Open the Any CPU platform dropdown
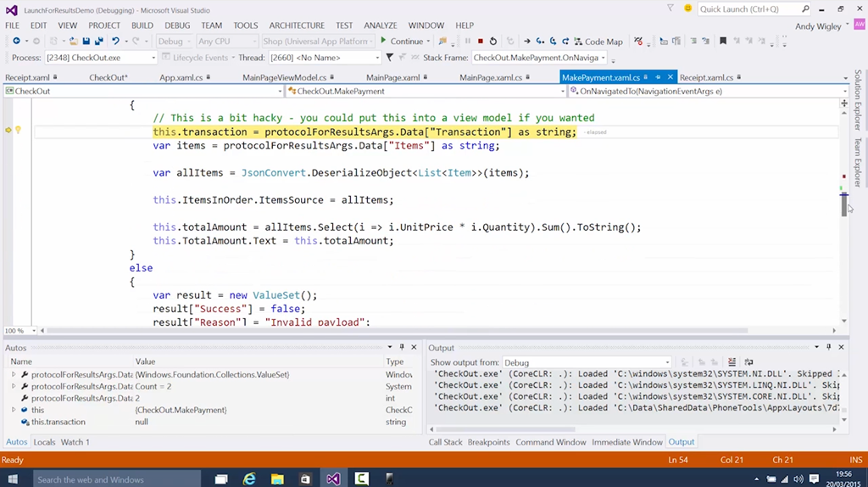The height and width of the screenshot is (487, 868). (x=227, y=41)
